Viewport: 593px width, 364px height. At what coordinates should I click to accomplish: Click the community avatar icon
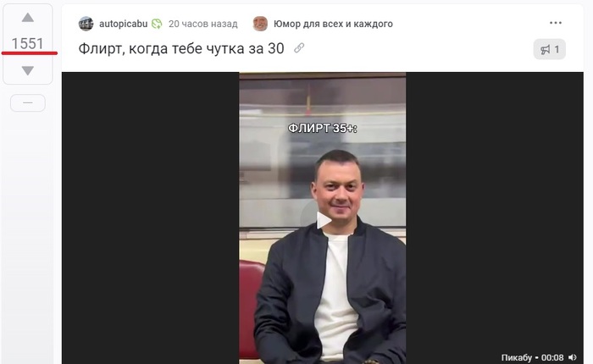[260, 24]
